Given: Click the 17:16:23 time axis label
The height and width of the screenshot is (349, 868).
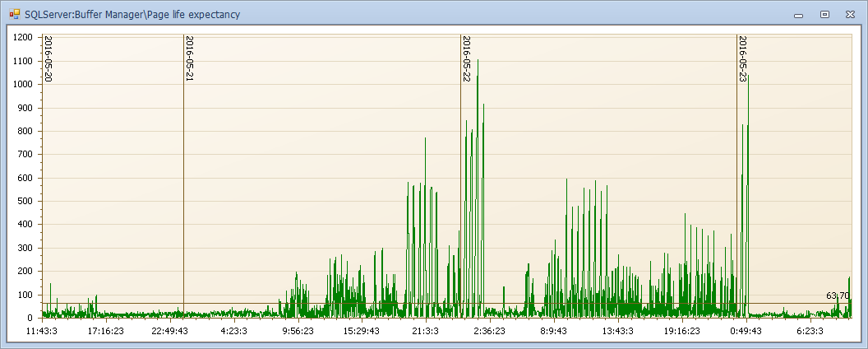Looking at the screenshot, I should [106, 331].
